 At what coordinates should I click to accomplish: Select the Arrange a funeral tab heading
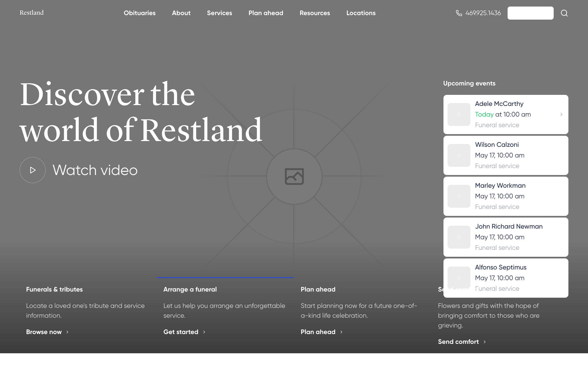pyautogui.click(x=190, y=289)
